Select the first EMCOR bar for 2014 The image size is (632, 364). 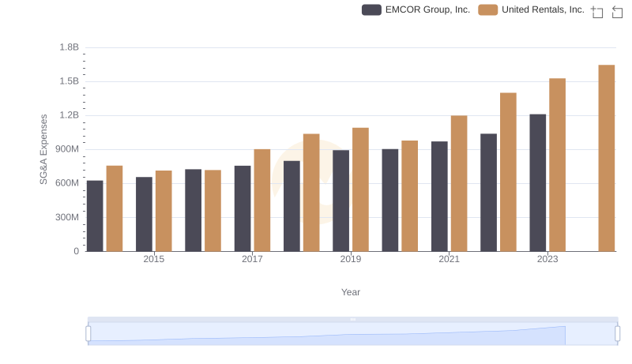[95, 216]
